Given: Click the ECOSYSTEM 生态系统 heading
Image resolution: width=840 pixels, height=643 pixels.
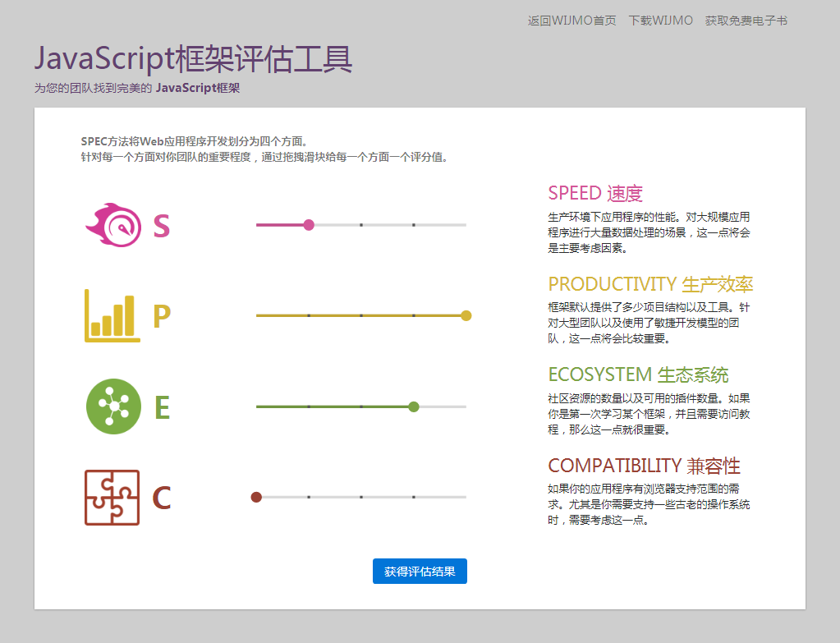Looking at the screenshot, I should [x=638, y=374].
